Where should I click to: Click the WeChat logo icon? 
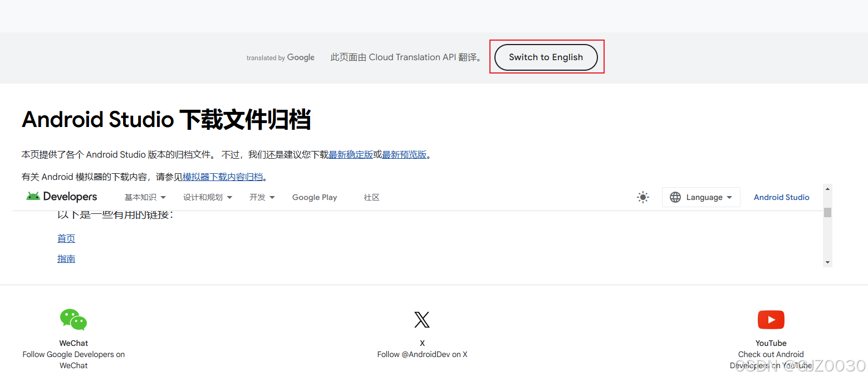click(73, 320)
